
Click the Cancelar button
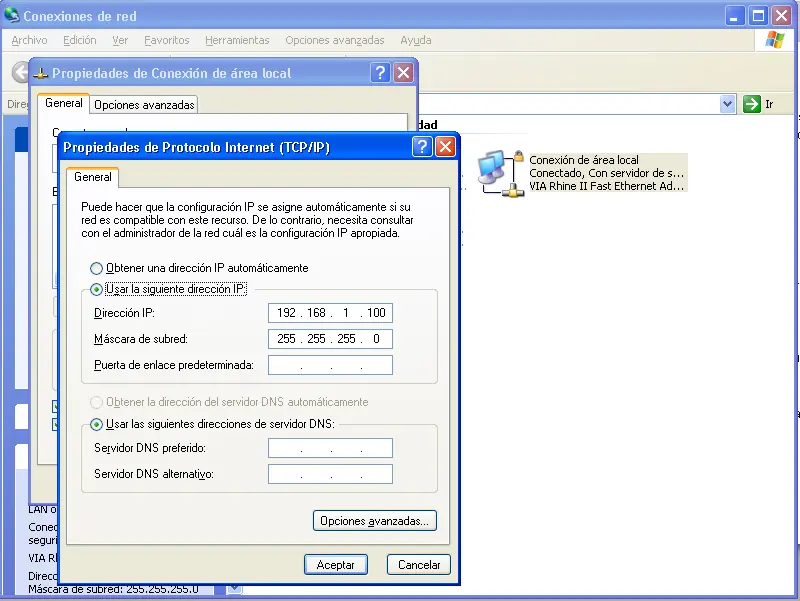[419, 565]
